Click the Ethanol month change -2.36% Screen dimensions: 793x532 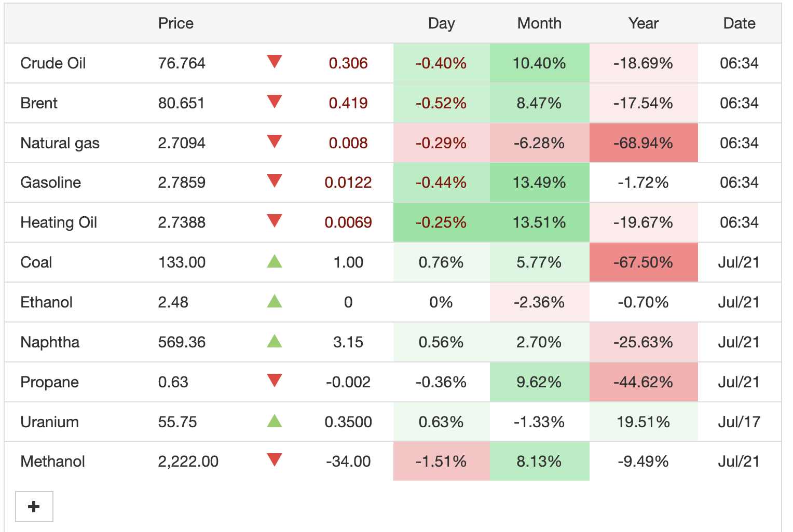pos(539,302)
